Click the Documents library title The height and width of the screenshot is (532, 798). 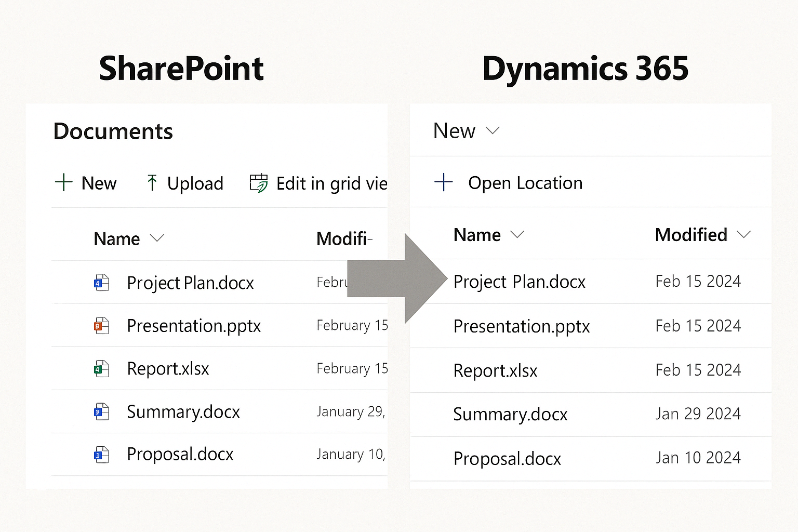tap(113, 131)
